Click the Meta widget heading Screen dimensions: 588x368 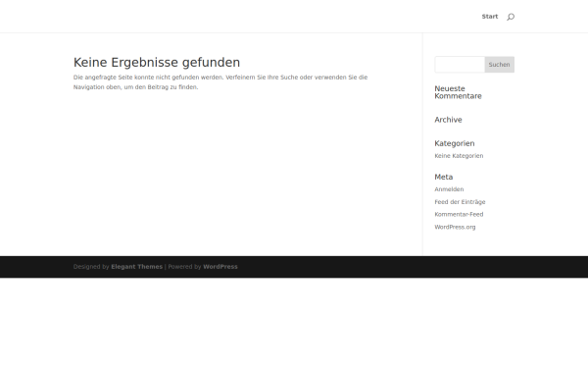pyautogui.click(x=444, y=177)
